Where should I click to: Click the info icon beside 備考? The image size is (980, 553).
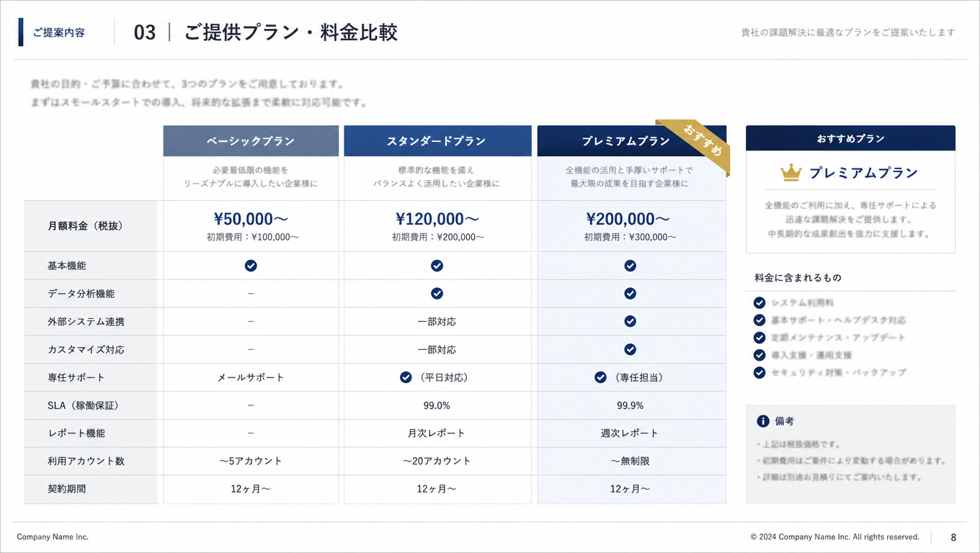pyautogui.click(x=763, y=421)
